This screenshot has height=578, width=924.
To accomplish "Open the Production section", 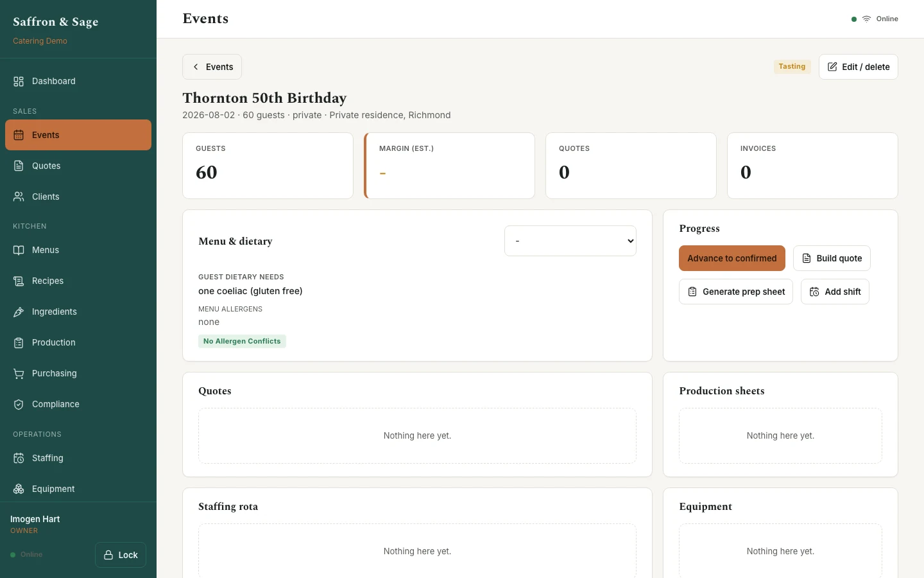I will [x=78, y=343].
